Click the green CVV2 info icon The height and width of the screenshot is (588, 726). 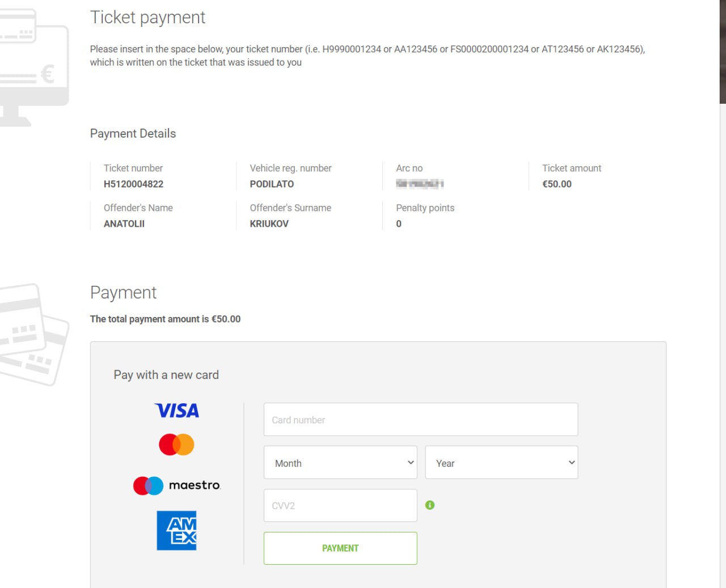[430, 505]
